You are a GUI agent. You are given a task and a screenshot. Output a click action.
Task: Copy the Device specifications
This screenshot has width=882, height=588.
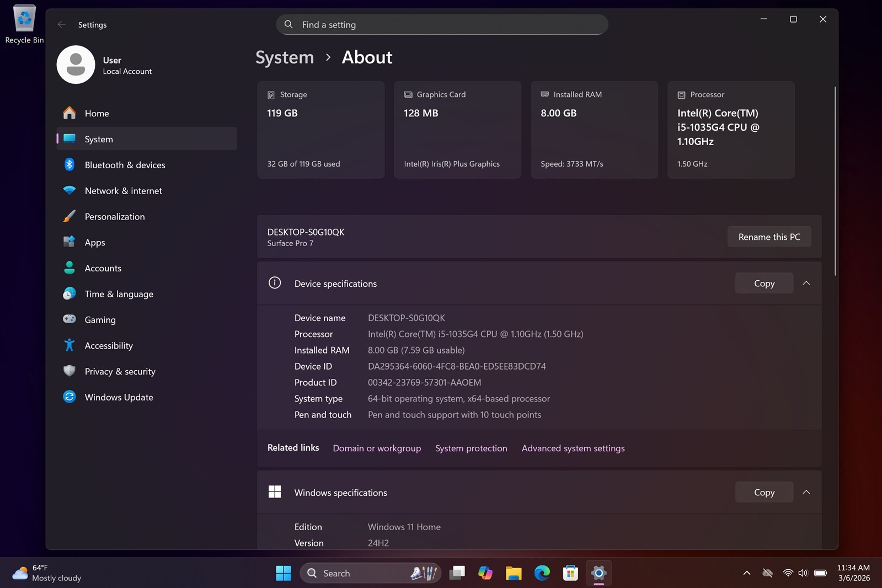click(x=764, y=283)
